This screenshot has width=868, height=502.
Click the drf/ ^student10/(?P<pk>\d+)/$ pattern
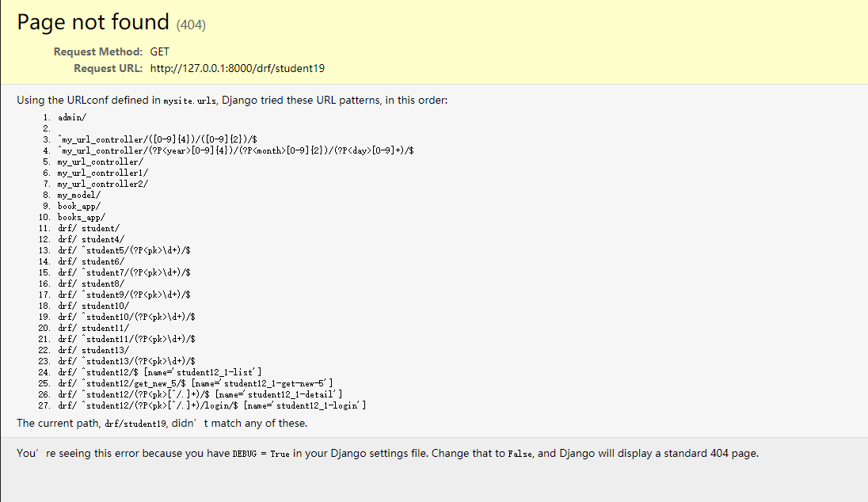(x=127, y=317)
